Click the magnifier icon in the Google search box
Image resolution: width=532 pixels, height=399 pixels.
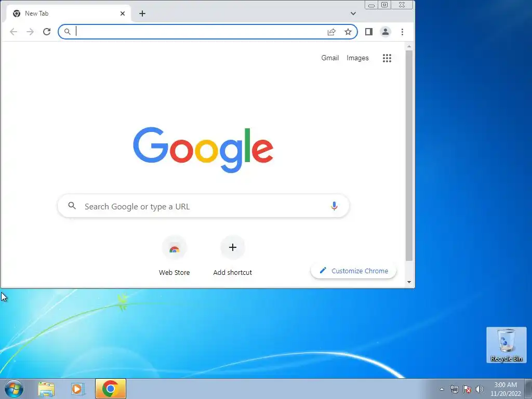click(72, 206)
